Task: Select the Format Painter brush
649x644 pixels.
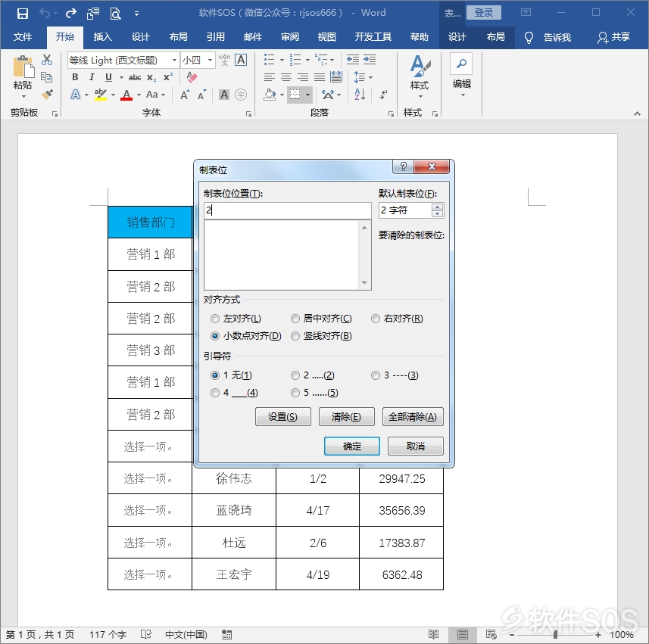Action: coord(47,95)
